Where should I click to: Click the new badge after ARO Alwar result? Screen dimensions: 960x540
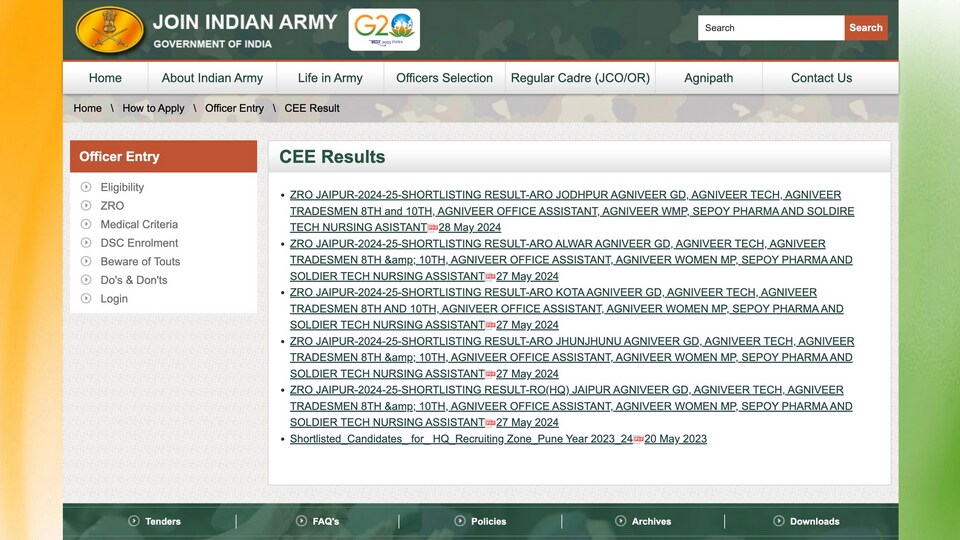[x=490, y=277]
